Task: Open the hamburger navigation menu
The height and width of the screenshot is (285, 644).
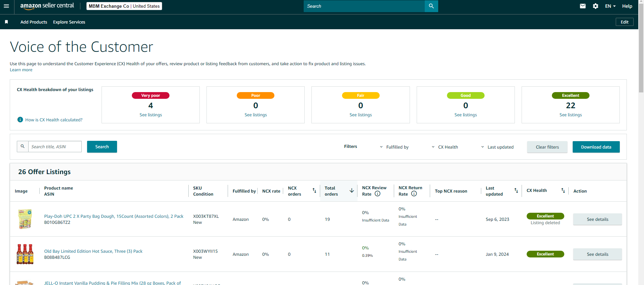Action: (6, 6)
